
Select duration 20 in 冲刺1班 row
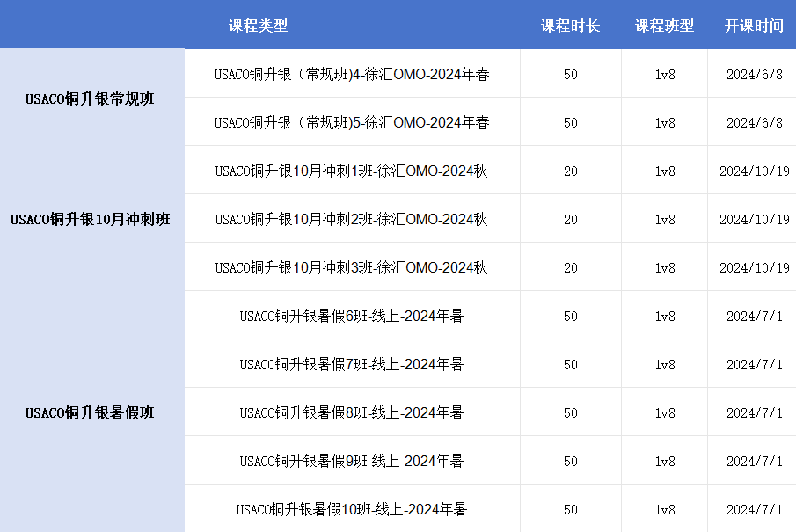click(x=571, y=171)
